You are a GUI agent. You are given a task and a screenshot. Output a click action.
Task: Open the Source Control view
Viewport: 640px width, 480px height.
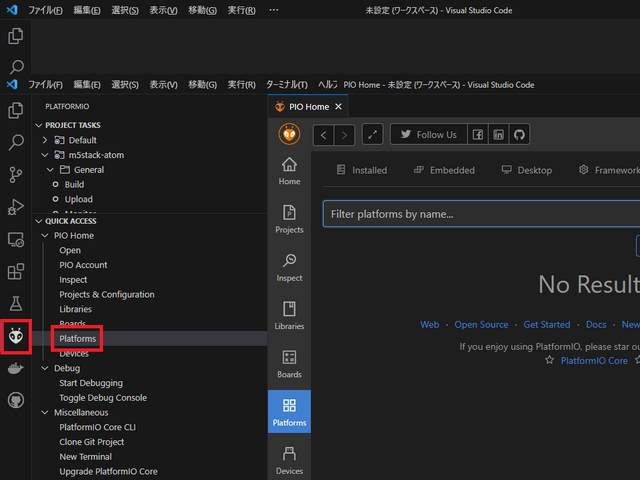16,175
